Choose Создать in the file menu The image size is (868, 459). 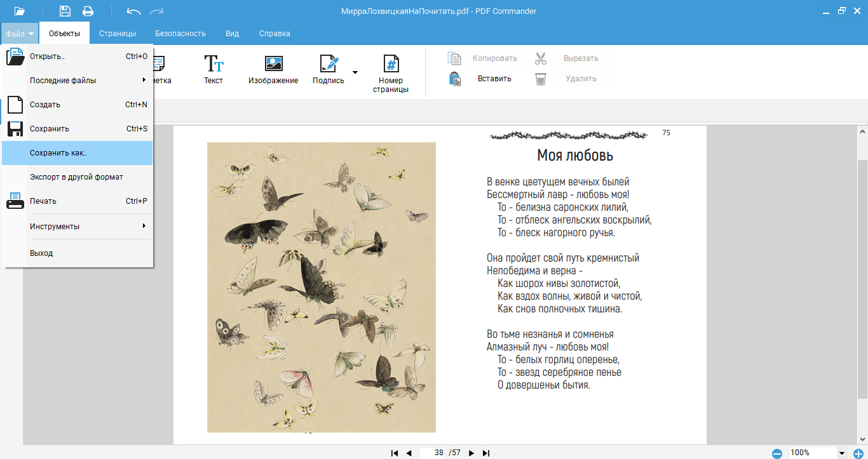coord(78,105)
